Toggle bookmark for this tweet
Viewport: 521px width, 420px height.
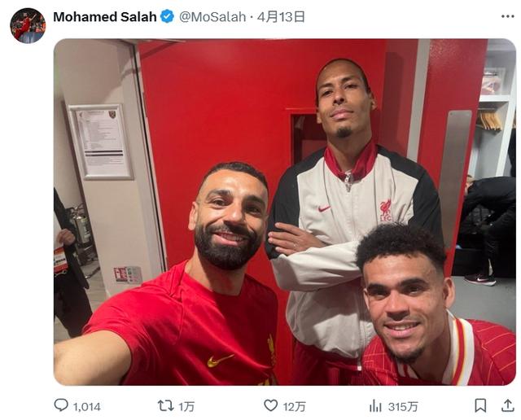point(480,405)
